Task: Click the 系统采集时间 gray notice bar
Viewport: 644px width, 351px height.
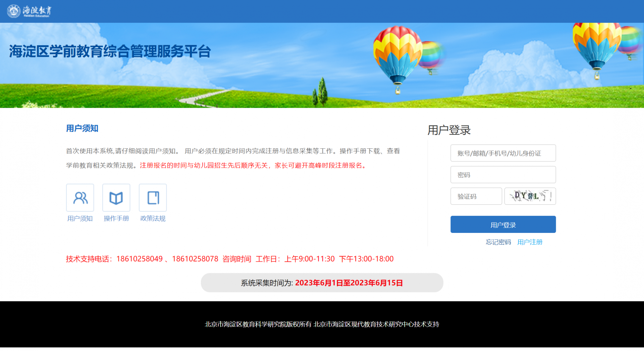Action: (x=322, y=283)
